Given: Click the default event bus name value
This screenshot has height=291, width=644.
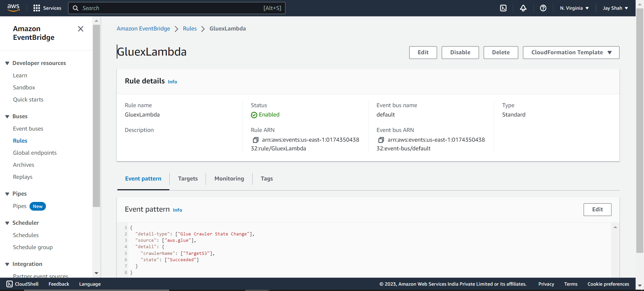Looking at the screenshot, I should tap(385, 115).
